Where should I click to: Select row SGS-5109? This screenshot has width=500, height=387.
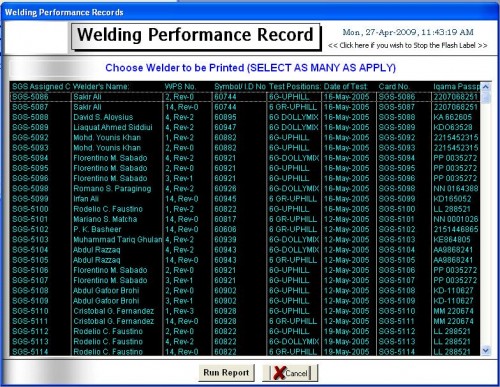(245, 301)
